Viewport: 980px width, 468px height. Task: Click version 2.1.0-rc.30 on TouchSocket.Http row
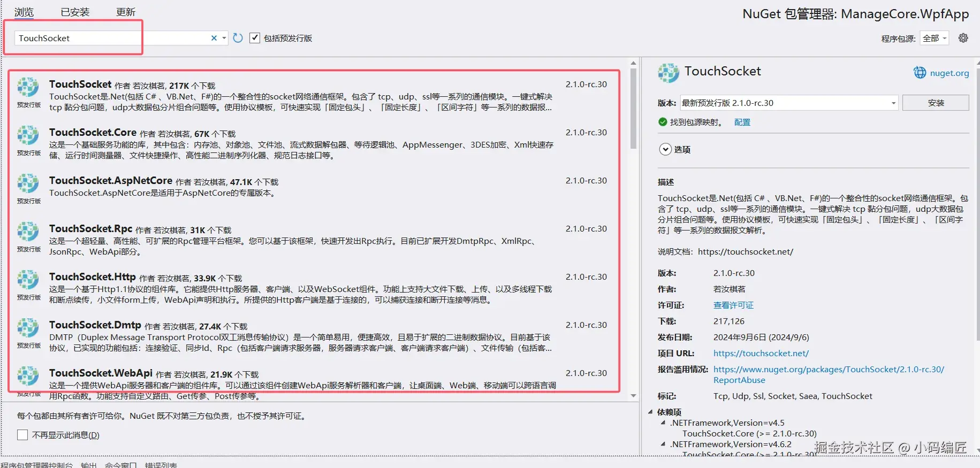586,277
